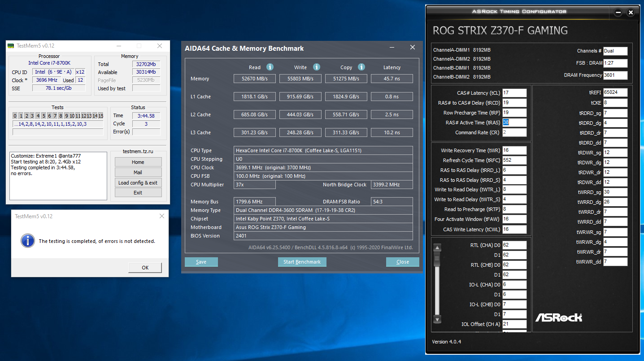Click the FSB : DRAM ratio field
Image resolution: width=644 pixels, height=361 pixels.
(615, 63)
